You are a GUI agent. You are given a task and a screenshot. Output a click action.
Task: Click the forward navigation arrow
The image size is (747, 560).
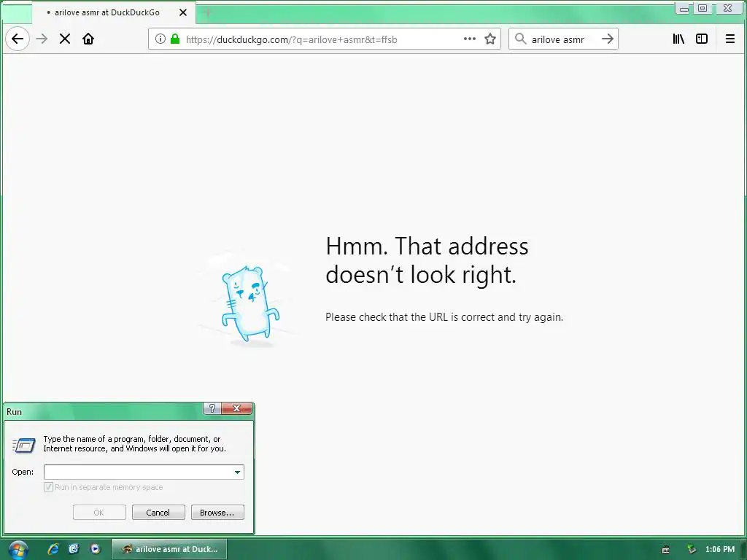click(x=42, y=39)
